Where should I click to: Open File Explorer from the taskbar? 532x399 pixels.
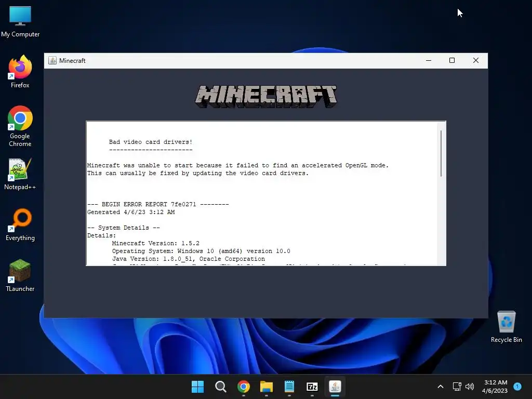click(x=267, y=387)
